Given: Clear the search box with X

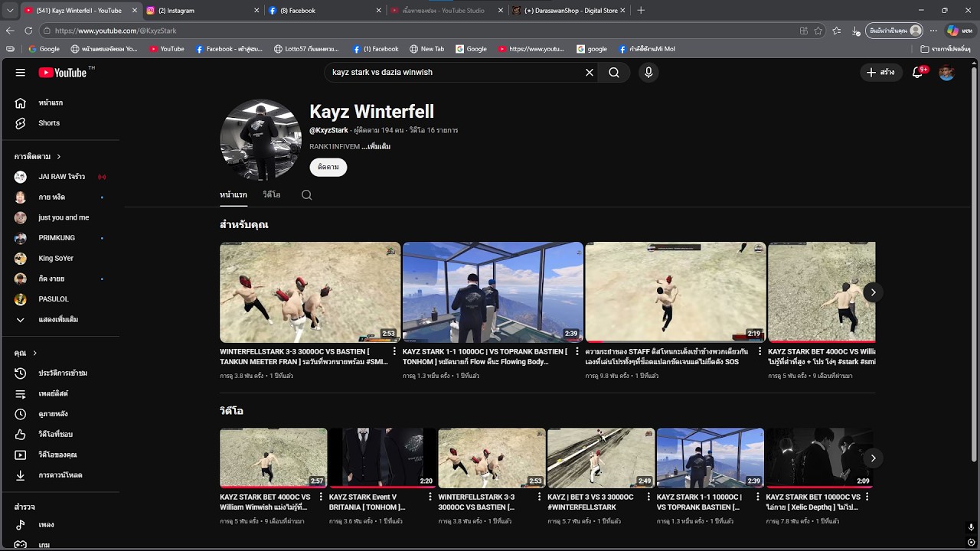Looking at the screenshot, I should [x=590, y=73].
